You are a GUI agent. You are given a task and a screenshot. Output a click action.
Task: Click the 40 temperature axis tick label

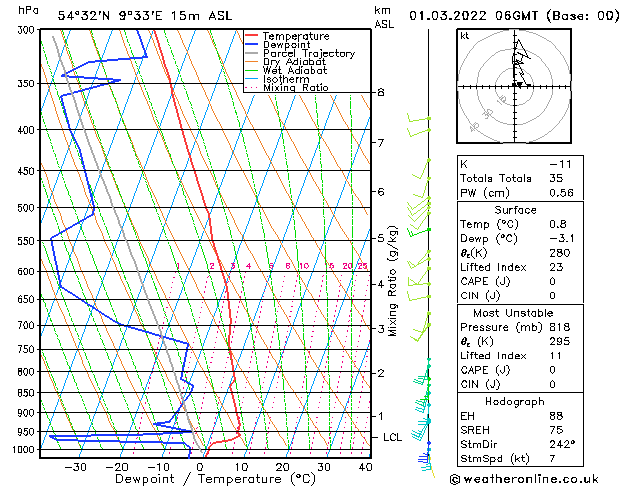(365, 467)
